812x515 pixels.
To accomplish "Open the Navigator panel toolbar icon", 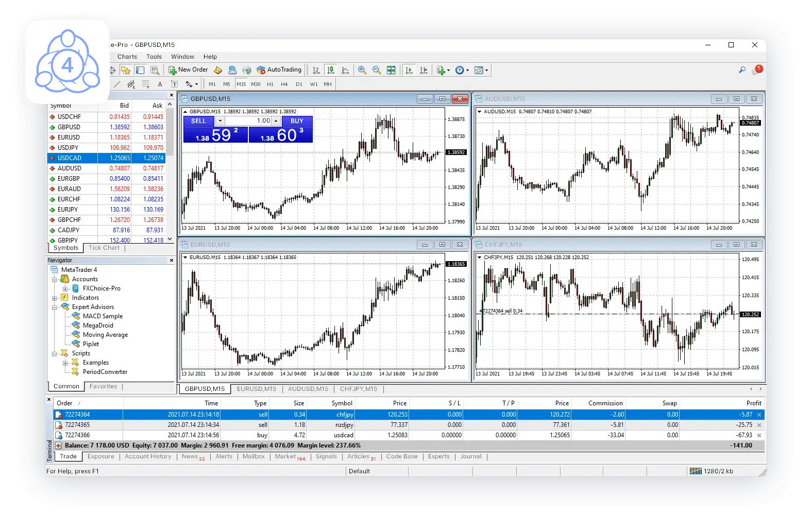I will [x=125, y=70].
